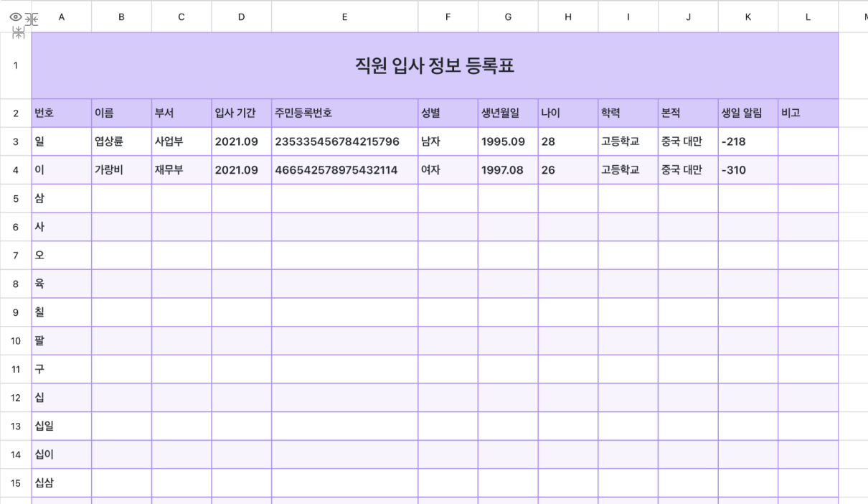
Task: Click the 팔 number cell
Action: pos(62,341)
